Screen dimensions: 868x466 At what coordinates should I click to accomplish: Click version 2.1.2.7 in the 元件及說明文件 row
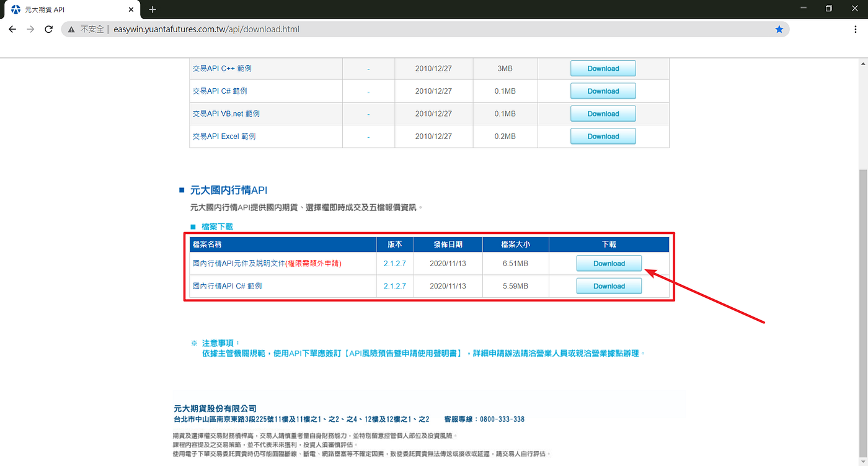(x=395, y=264)
